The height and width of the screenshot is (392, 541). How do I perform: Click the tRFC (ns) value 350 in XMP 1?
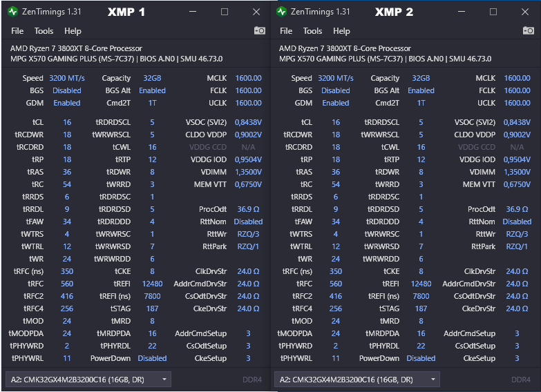(x=67, y=271)
